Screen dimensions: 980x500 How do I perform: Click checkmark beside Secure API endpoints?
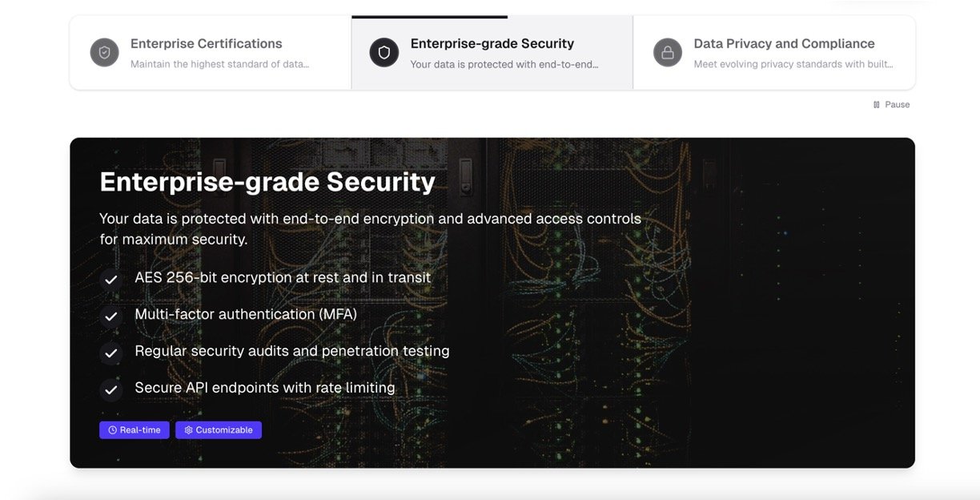[x=111, y=390]
